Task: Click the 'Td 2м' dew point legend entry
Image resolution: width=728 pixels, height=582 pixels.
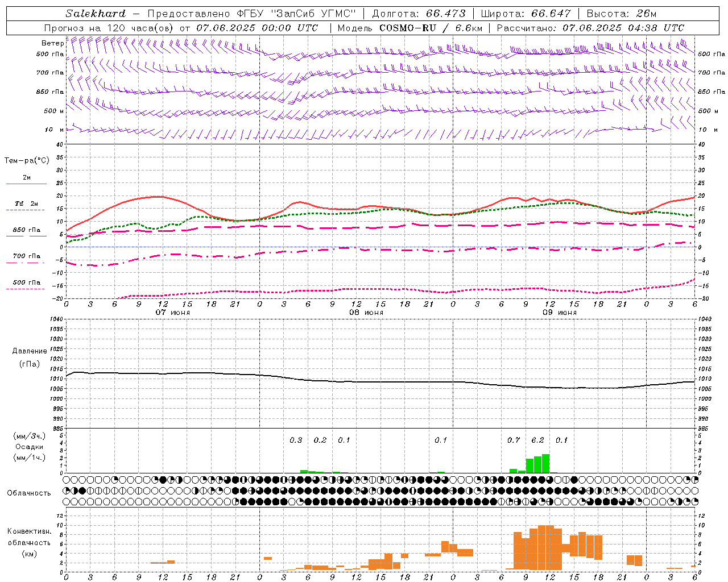Action: 27,203
